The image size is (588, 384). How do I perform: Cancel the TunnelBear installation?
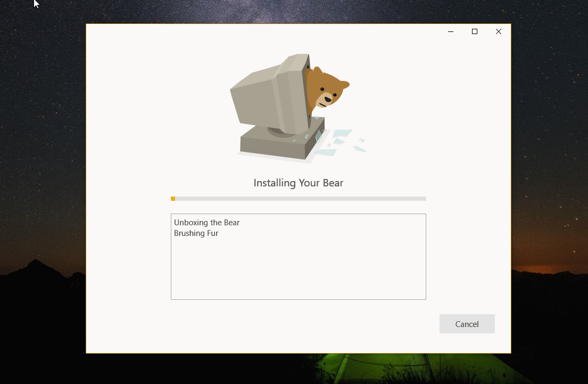coord(467,324)
